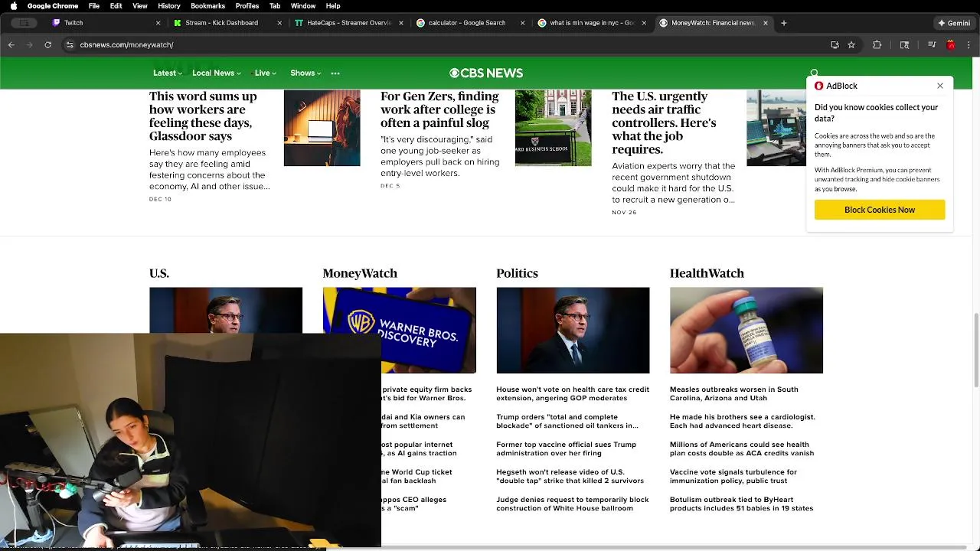Bookmark this page with the star icon
This screenshot has width=980, height=551.
point(851,45)
